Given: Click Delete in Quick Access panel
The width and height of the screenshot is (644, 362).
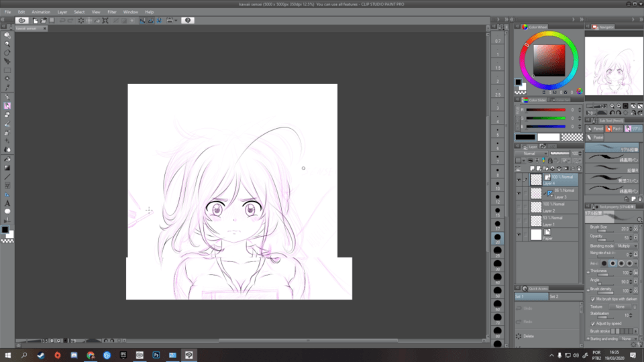Looking at the screenshot, I should 529,336.
